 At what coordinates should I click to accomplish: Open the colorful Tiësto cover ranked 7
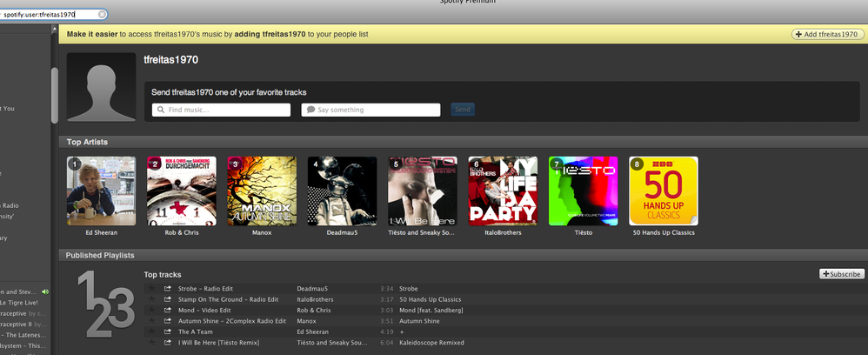pyautogui.click(x=583, y=191)
